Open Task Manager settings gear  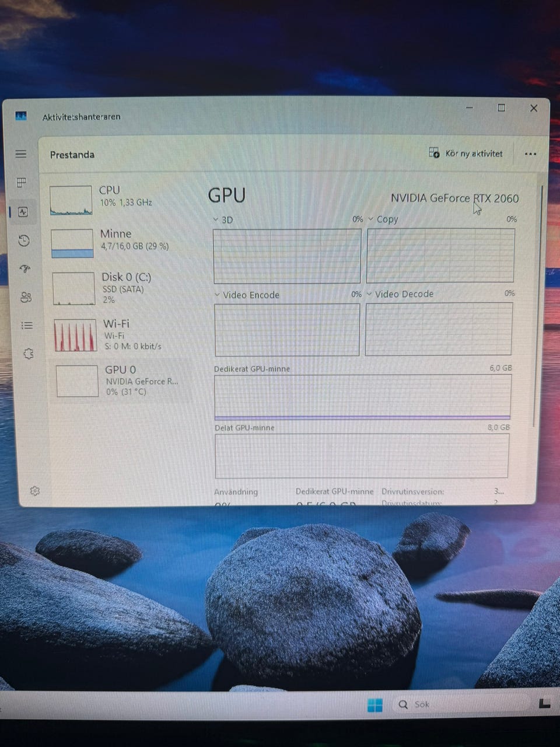[x=34, y=491]
